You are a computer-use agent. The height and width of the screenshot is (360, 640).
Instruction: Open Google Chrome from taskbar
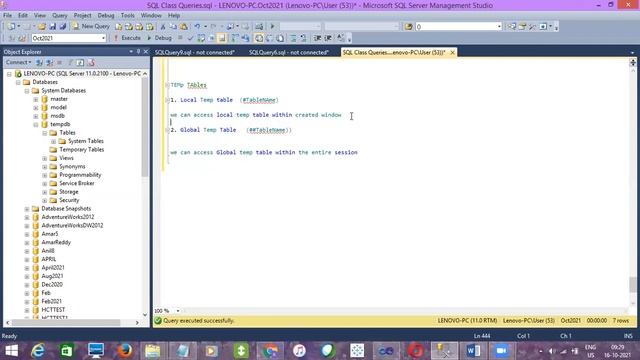270,351
